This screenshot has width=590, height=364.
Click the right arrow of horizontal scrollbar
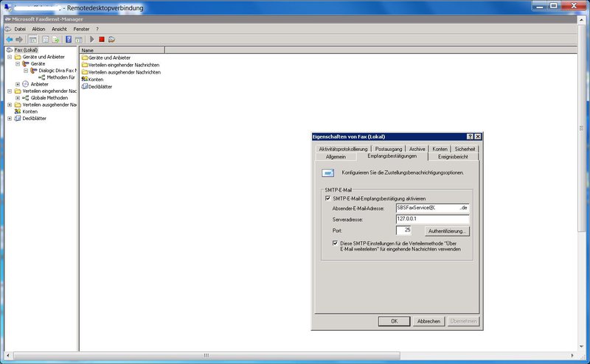click(572, 355)
